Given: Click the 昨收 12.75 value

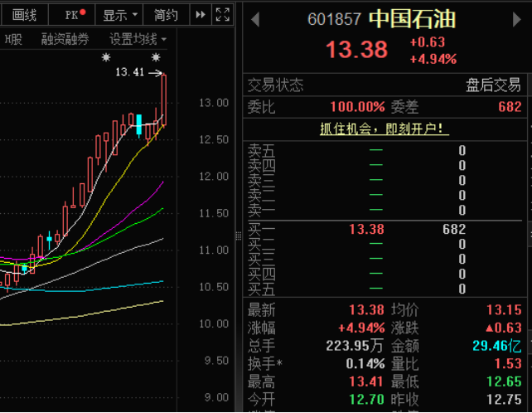Looking at the screenshot, I should (504, 400).
